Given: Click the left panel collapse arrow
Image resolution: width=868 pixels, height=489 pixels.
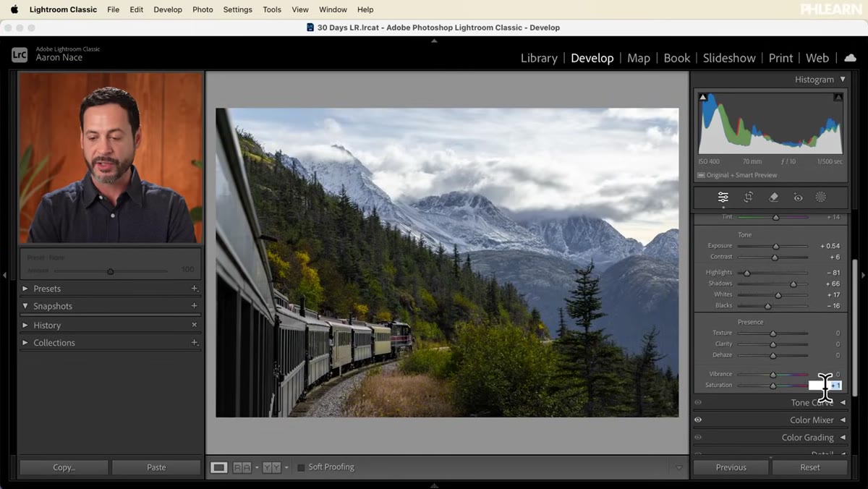Looking at the screenshot, I should click(x=5, y=275).
